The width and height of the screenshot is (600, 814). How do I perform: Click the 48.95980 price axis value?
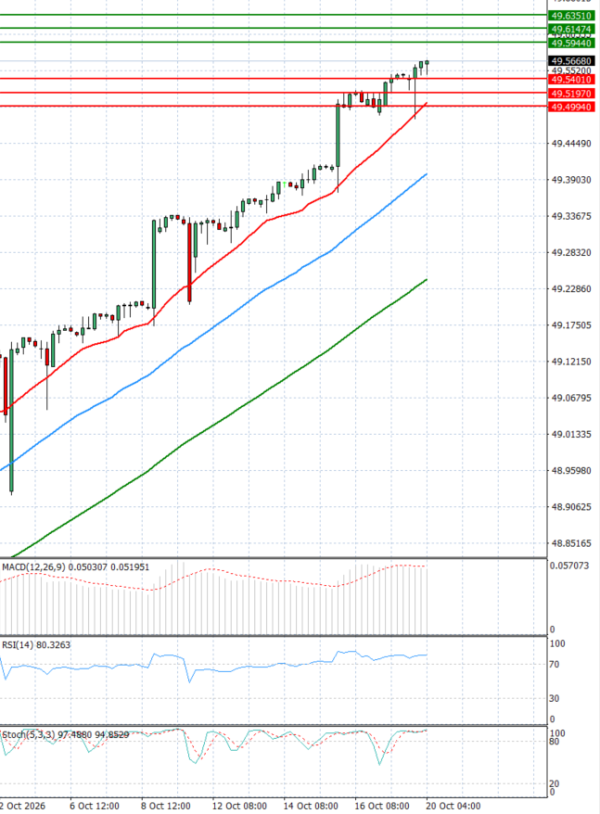pos(571,471)
